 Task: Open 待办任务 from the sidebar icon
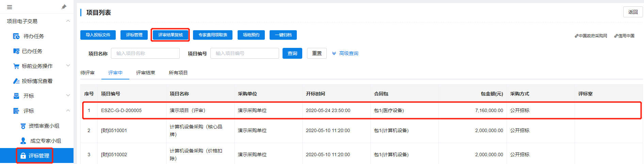(x=16, y=36)
